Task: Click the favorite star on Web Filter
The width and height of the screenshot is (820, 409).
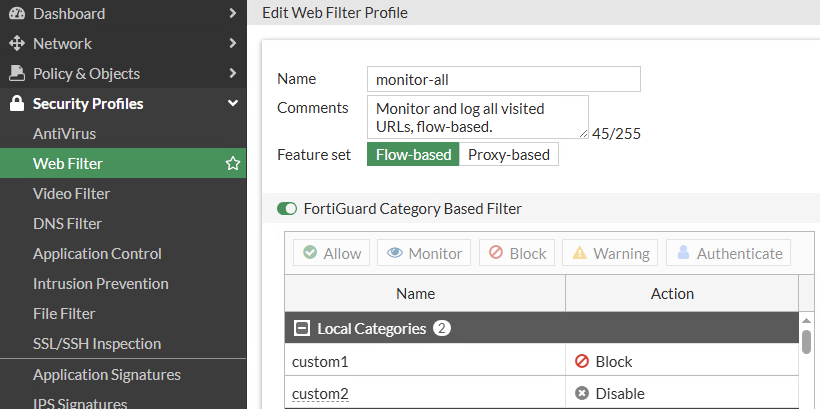Action: [233, 164]
